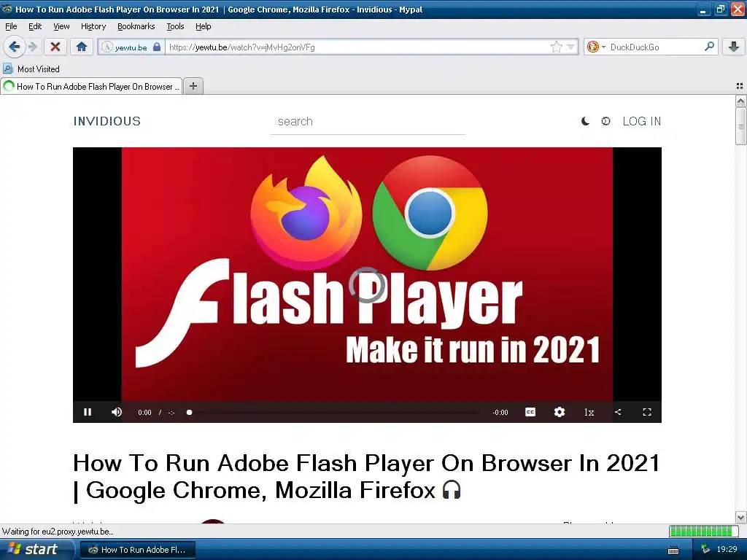Select the How To Run Adobe Flash Player tab

(x=91, y=86)
